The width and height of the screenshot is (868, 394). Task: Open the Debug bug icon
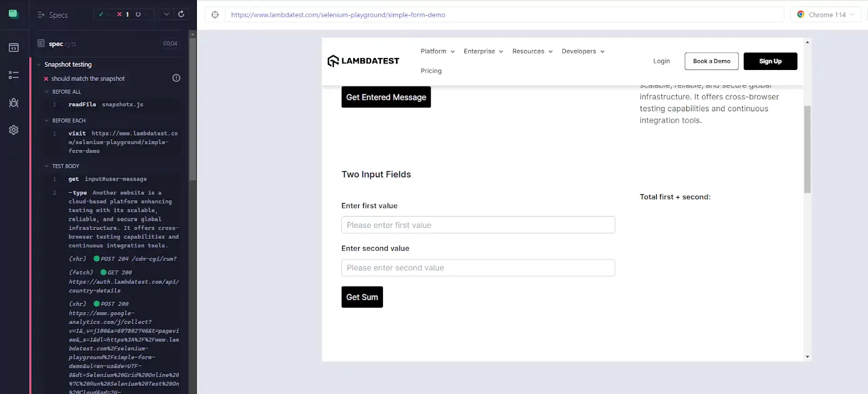14,103
